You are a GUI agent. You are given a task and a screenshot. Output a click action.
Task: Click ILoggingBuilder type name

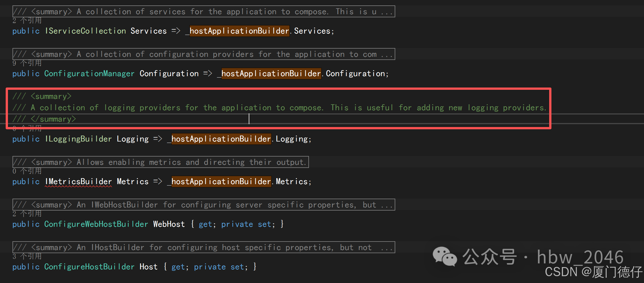coord(78,139)
